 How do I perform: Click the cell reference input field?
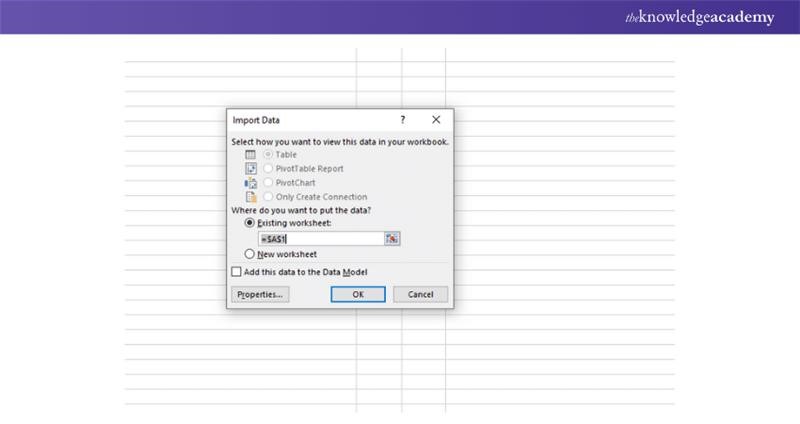point(320,239)
